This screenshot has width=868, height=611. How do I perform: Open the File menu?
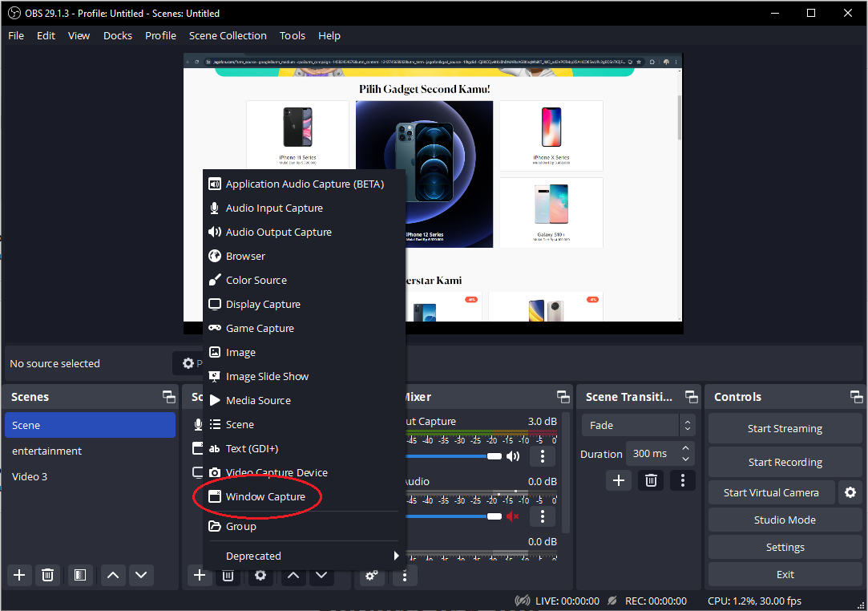[16, 35]
